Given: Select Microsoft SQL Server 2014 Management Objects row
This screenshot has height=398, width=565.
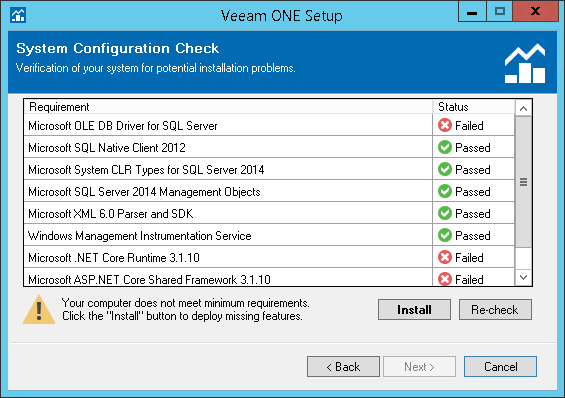Looking at the screenshot, I should click(x=269, y=191).
